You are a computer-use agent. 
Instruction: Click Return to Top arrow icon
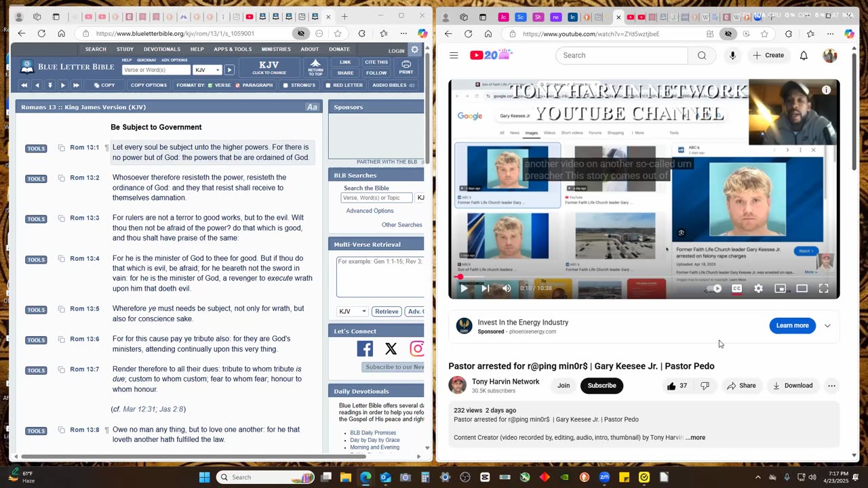pyautogui.click(x=315, y=67)
